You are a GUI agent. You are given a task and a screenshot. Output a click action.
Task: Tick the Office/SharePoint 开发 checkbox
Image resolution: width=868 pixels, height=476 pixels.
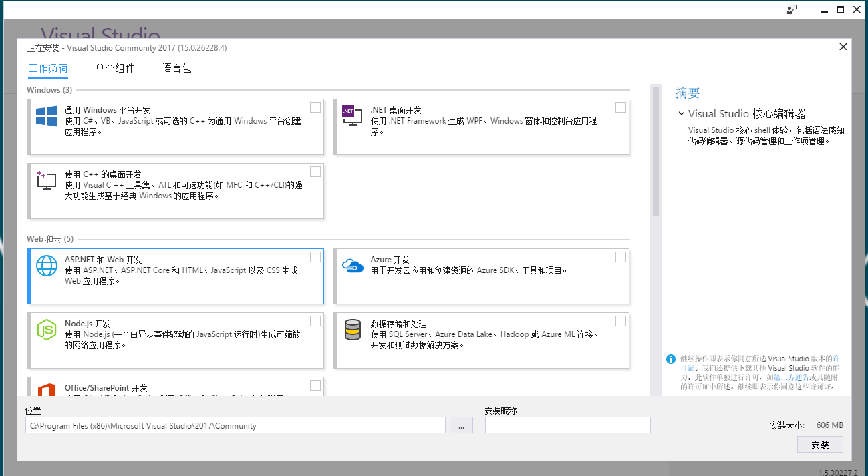pyautogui.click(x=315, y=385)
